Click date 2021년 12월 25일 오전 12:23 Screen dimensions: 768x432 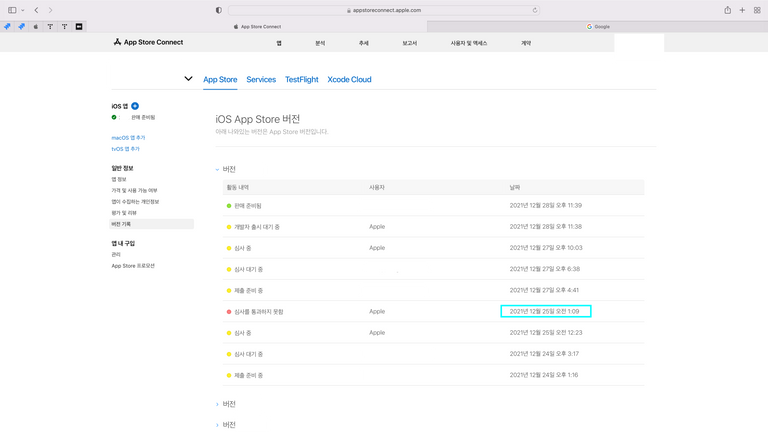point(546,333)
